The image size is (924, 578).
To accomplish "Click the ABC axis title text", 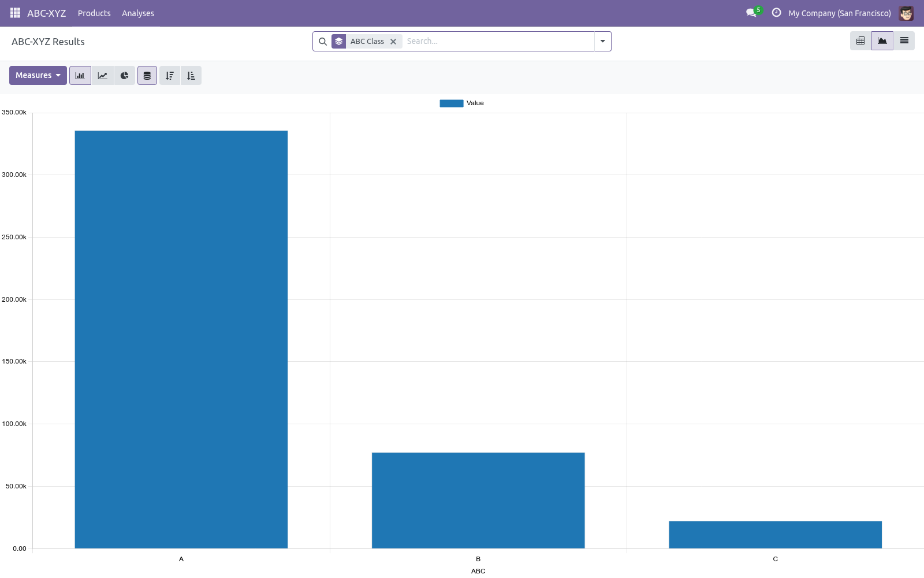I will click(x=478, y=571).
